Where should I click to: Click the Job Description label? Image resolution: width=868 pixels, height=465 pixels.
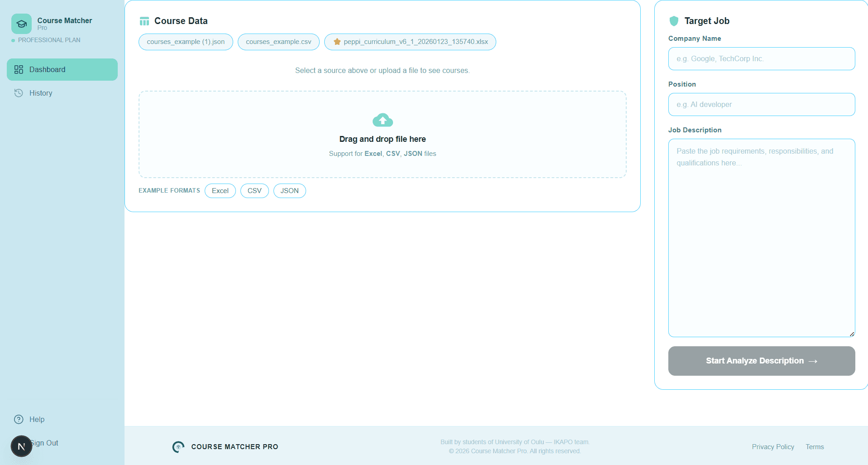click(695, 130)
